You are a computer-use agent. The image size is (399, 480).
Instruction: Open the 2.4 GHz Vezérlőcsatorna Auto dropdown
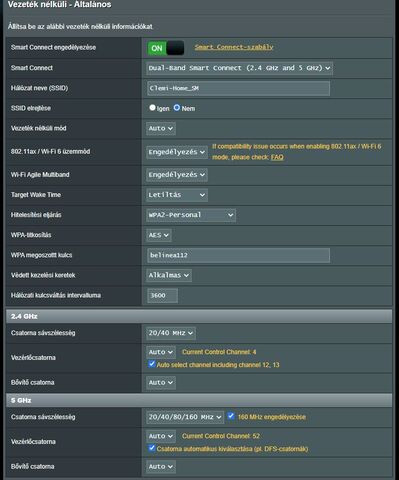pos(161,352)
